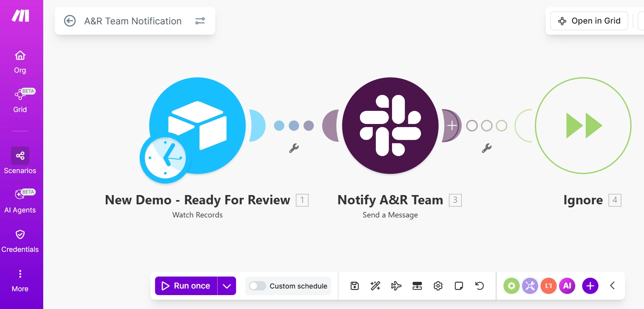644x309 pixels.
Task: Edit the scenario name A&R Team Notification
Action: 133,21
